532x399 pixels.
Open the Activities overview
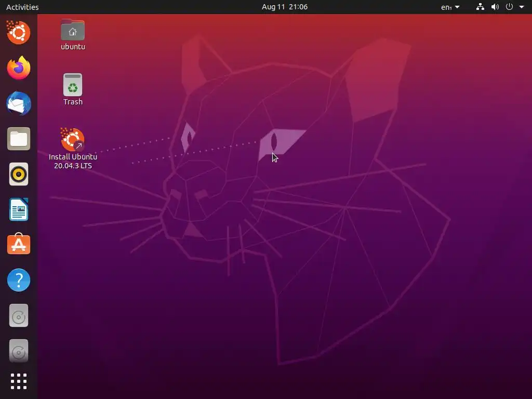point(22,7)
